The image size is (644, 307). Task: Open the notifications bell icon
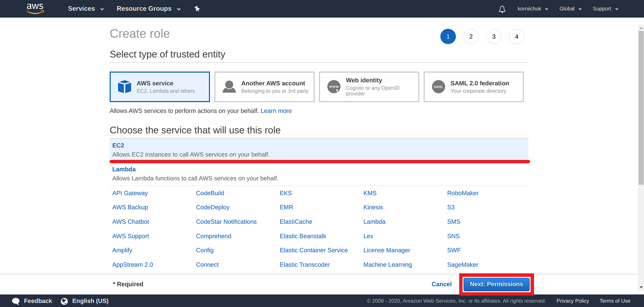click(502, 9)
